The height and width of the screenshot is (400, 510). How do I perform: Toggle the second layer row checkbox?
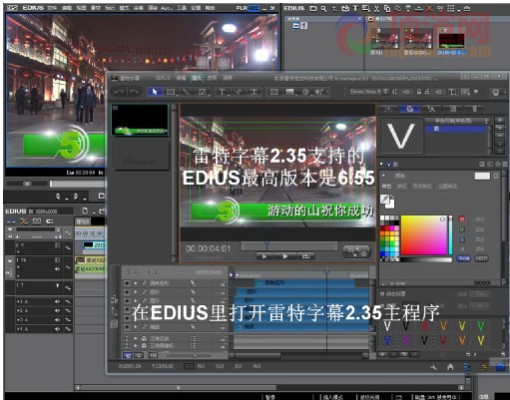[x=127, y=292]
